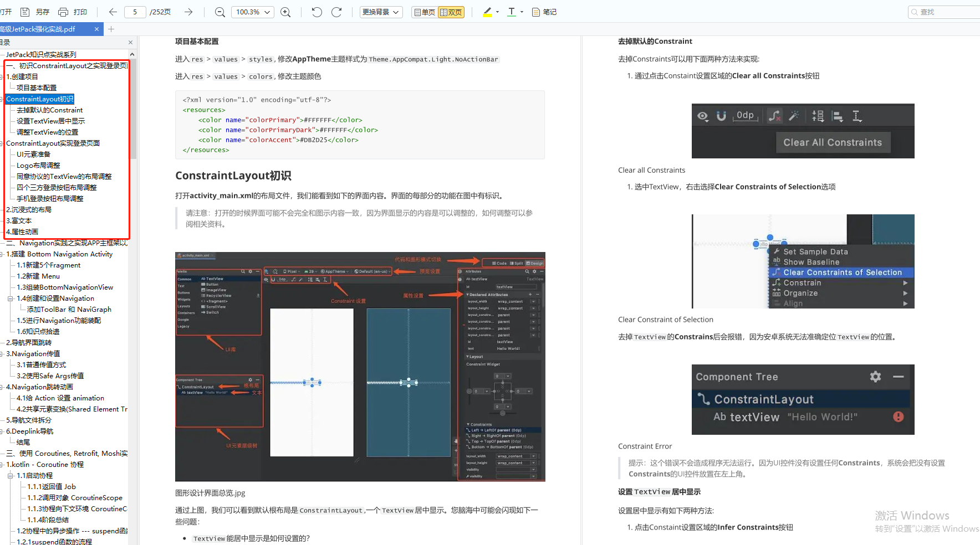Switch to single page (单页) view
Image resolution: width=980 pixels, height=545 pixels.
[424, 12]
